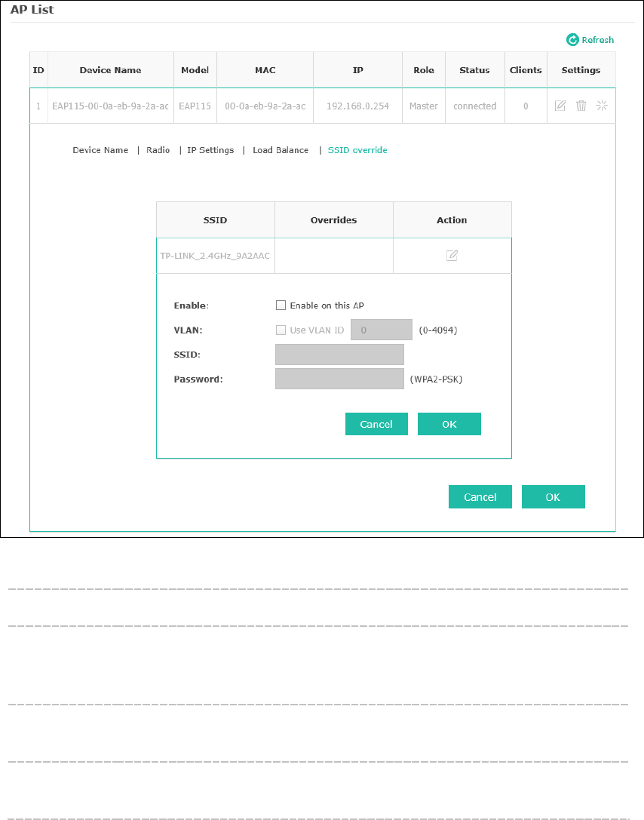This screenshot has width=644, height=820.
Task: Select the SSID override tab
Action: point(357,150)
